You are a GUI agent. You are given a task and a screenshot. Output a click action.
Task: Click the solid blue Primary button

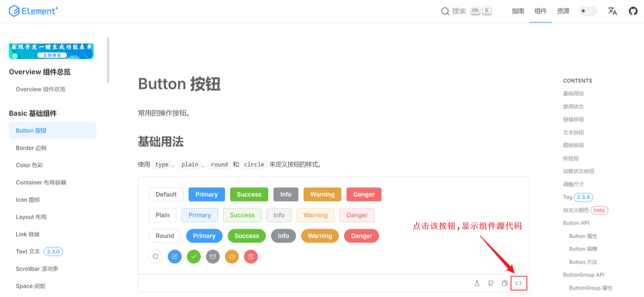click(x=207, y=195)
